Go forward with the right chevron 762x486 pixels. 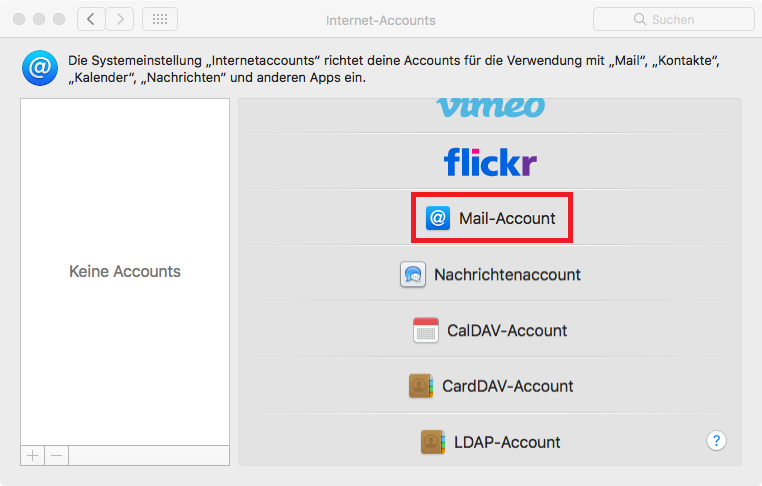click(120, 19)
